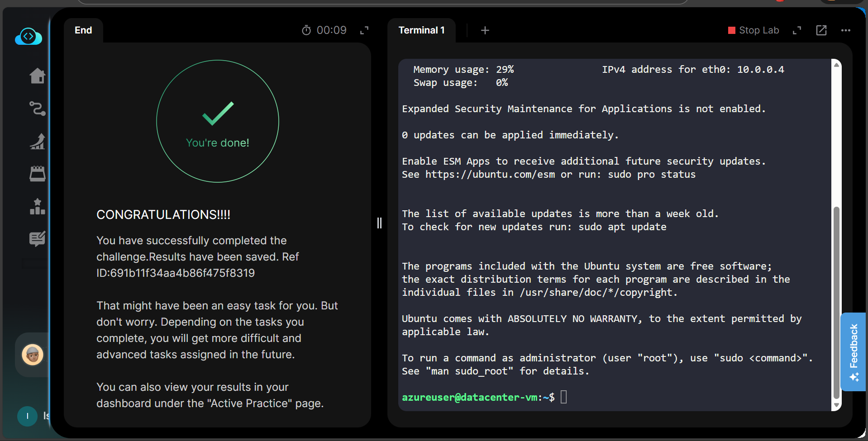Click the feedback note sidebar icon
The width and height of the screenshot is (868, 441).
click(37, 239)
